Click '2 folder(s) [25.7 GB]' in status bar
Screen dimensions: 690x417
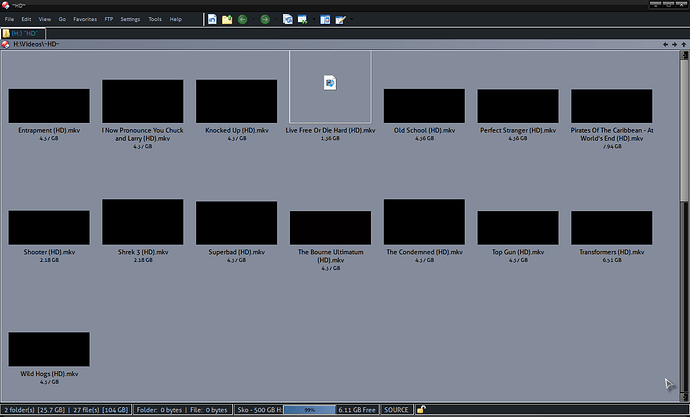coord(35,410)
